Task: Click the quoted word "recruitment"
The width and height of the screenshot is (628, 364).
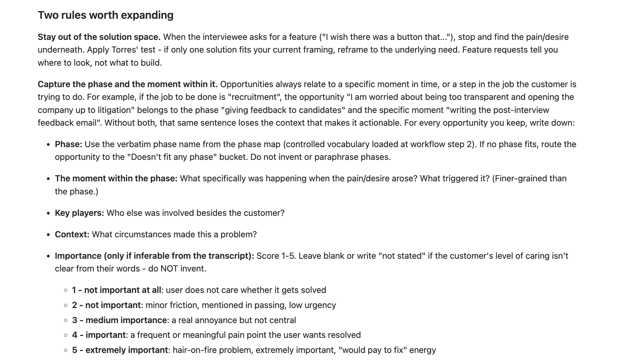Action: (x=254, y=97)
